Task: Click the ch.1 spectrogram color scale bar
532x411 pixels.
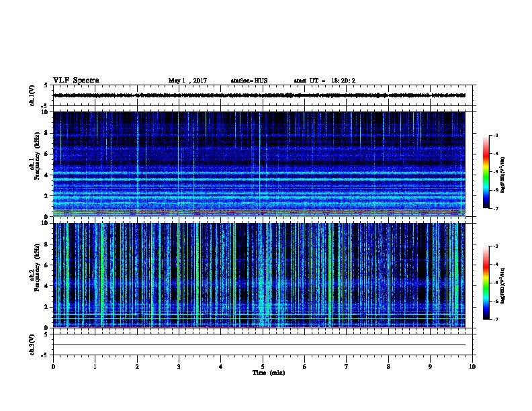Action: click(x=486, y=172)
